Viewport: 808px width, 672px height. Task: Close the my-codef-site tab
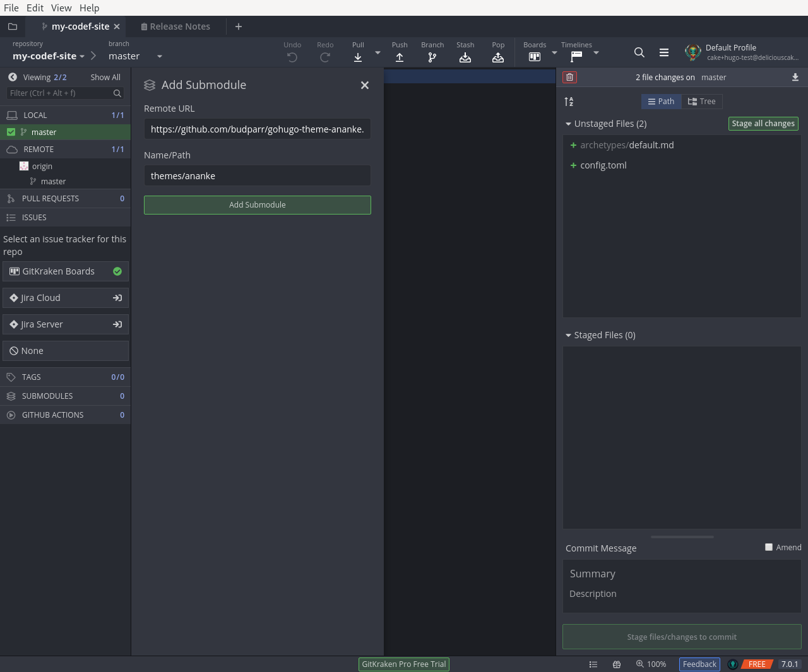tap(117, 27)
